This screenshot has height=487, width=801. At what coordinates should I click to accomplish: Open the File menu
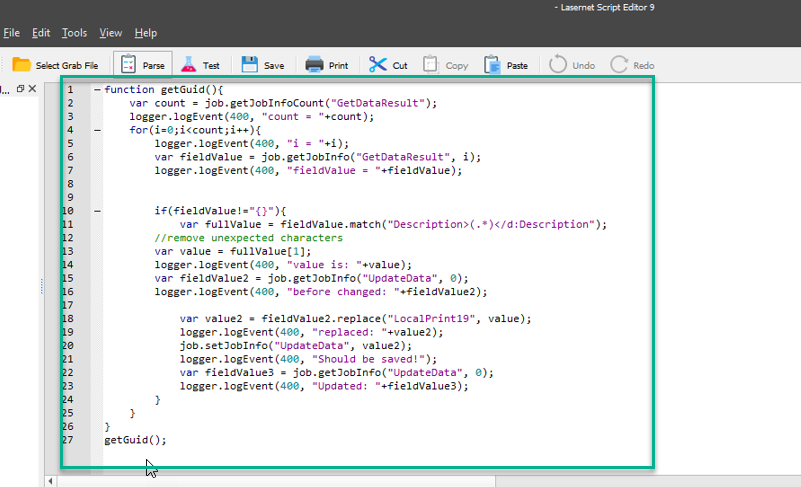pyautogui.click(x=11, y=33)
